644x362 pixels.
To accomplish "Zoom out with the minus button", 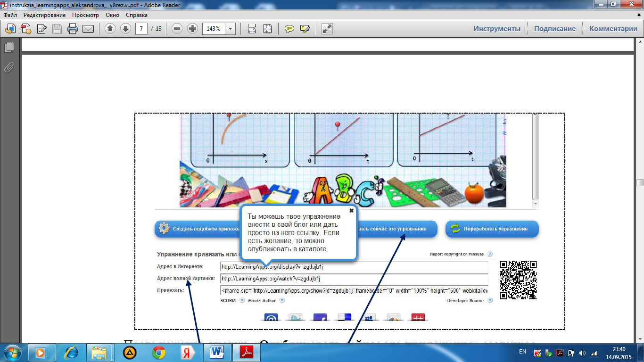I will coord(177,29).
